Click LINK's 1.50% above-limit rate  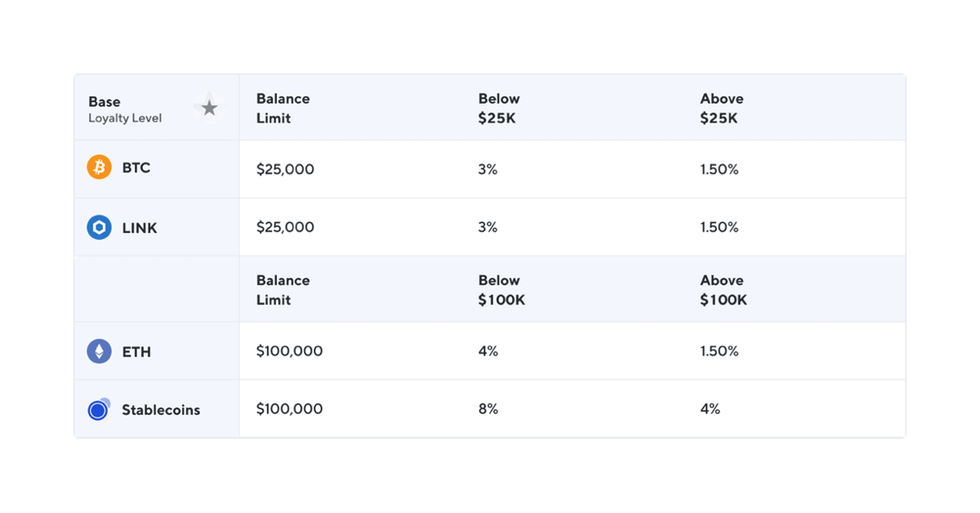[x=719, y=227]
